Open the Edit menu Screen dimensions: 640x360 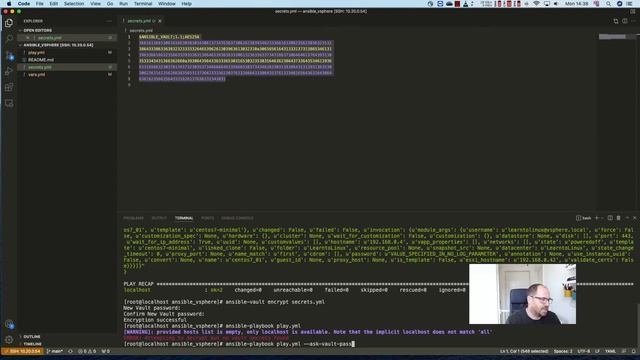[x=53, y=4]
